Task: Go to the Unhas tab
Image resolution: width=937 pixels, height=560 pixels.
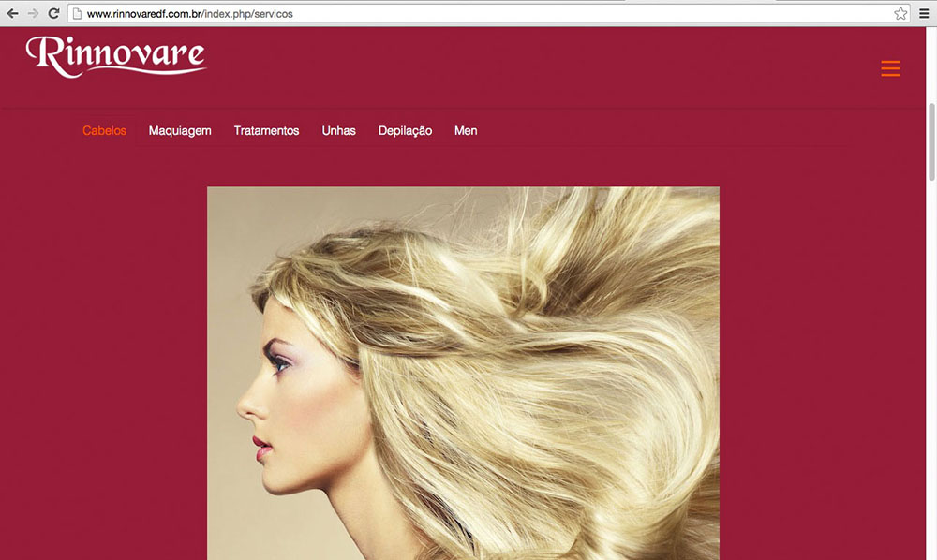Action: (338, 131)
